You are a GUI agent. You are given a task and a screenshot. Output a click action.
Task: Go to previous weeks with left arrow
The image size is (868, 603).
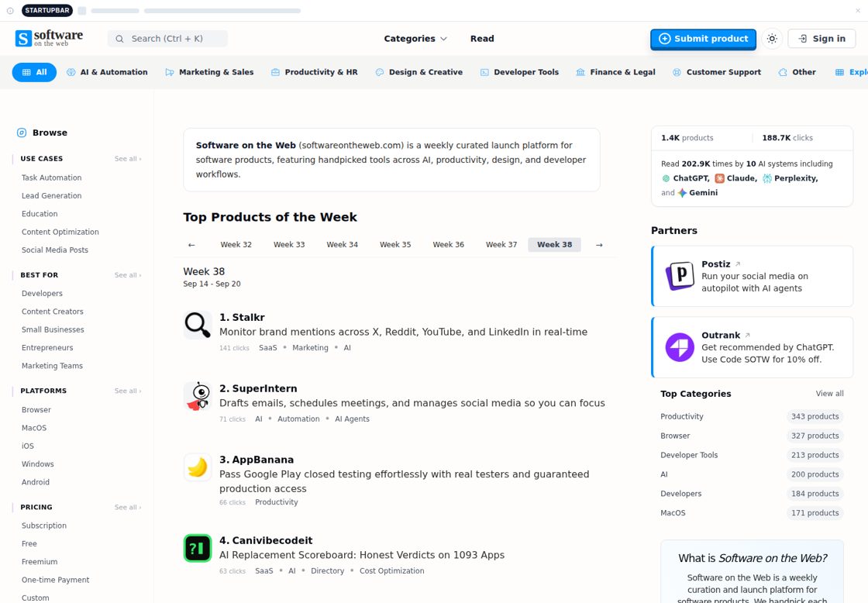tap(191, 245)
